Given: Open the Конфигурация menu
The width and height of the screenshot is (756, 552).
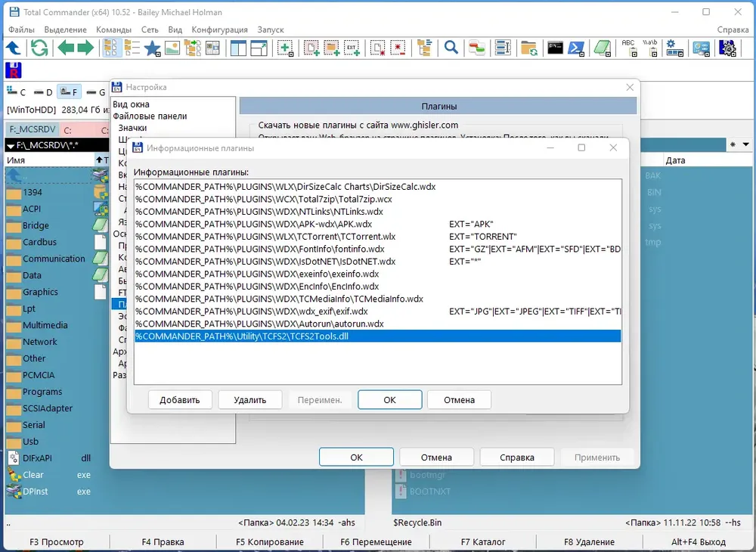Looking at the screenshot, I should point(219,29).
